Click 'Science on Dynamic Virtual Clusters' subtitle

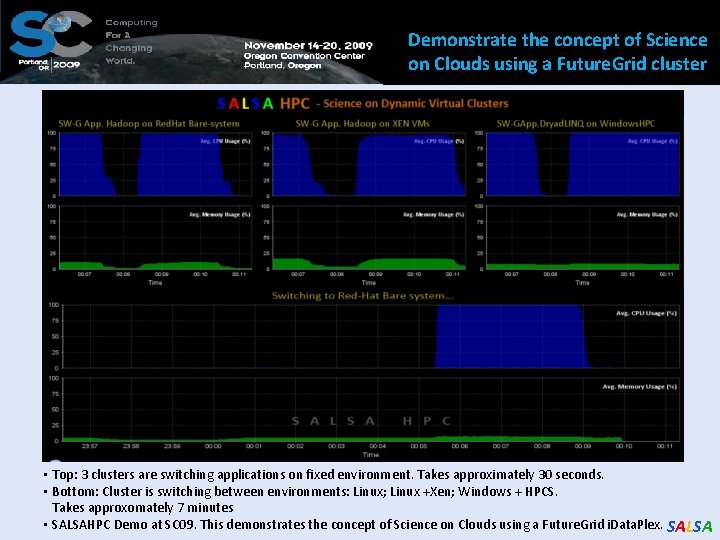pos(416,104)
